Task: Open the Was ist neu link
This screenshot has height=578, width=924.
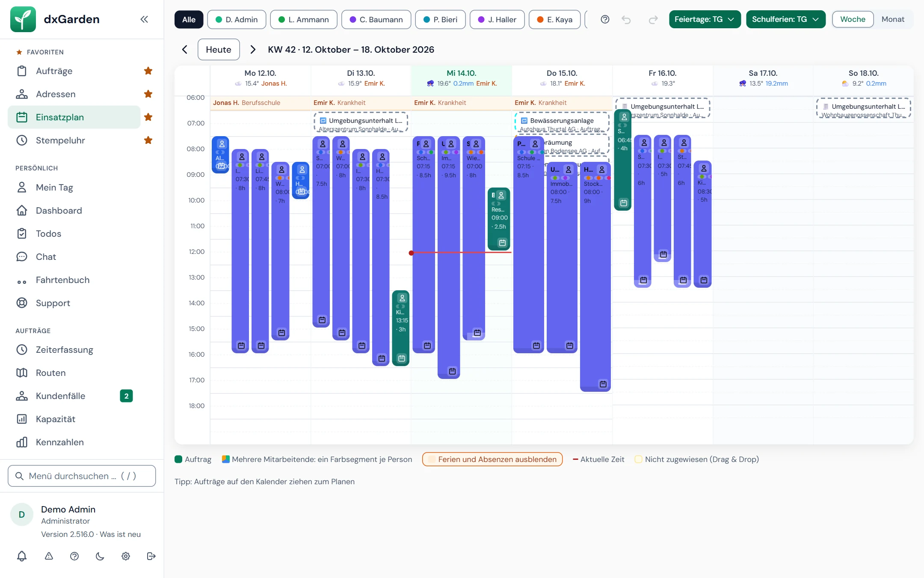Action: (x=120, y=534)
